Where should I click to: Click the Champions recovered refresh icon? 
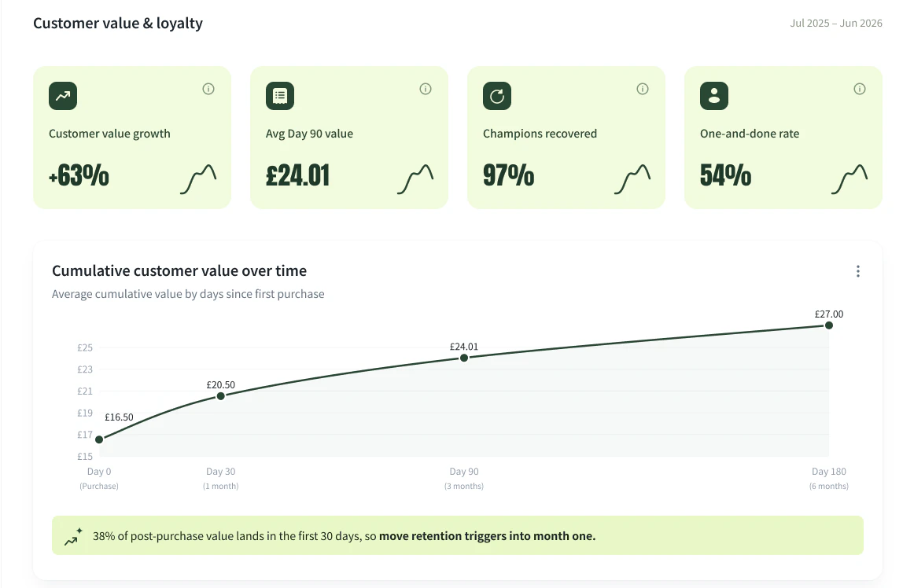click(497, 96)
